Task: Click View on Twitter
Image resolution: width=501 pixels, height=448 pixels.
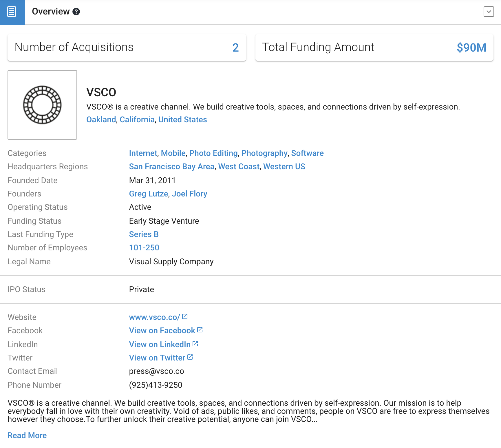Action: point(157,358)
